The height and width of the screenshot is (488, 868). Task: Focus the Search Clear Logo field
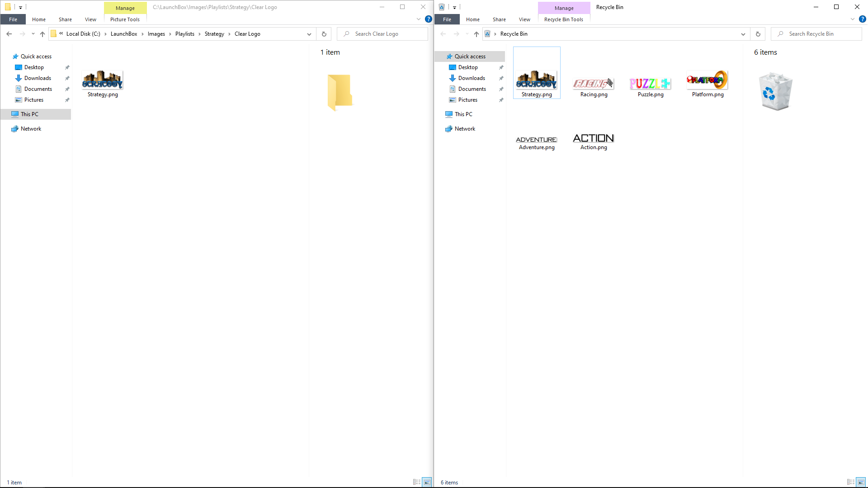(x=382, y=34)
